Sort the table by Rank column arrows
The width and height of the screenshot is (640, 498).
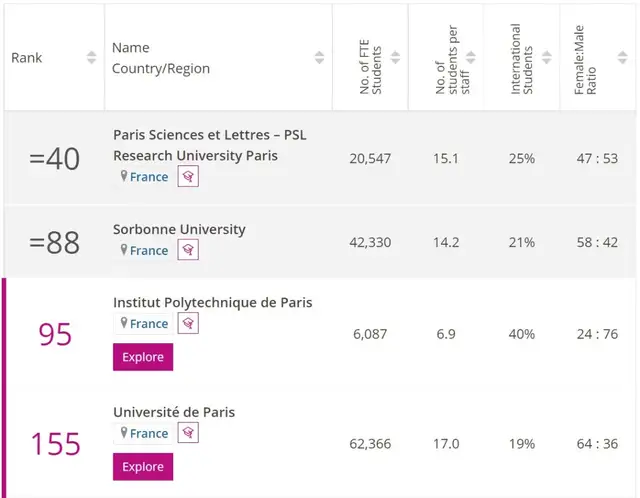point(92,57)
